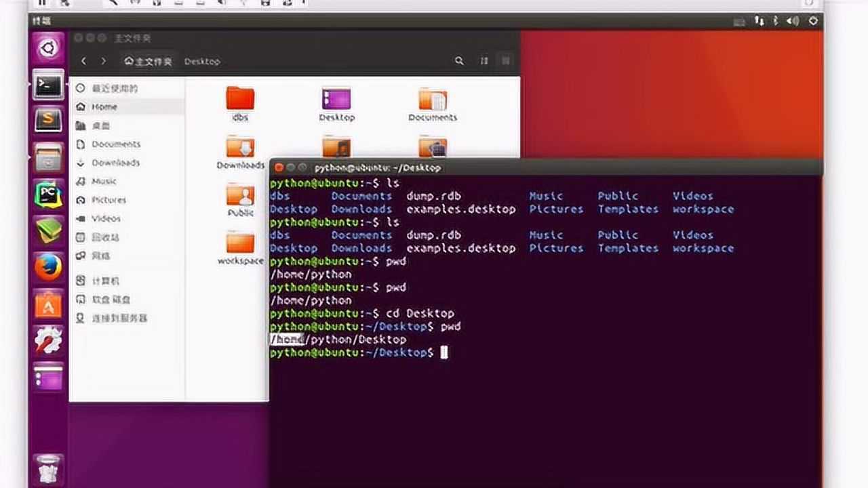Open the Files manager dock icon
868x488 pixels.
(49, 157)
